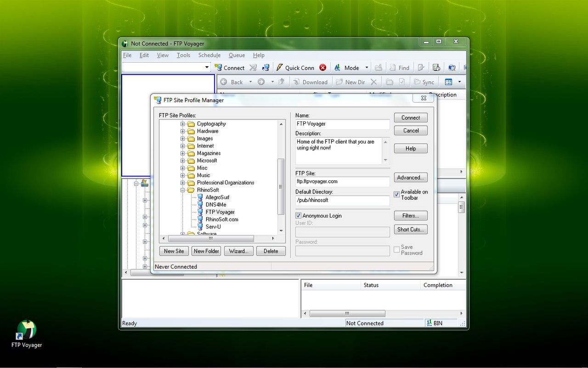Click the site profiles horizontal scrollbar thumb

(211, 239)
